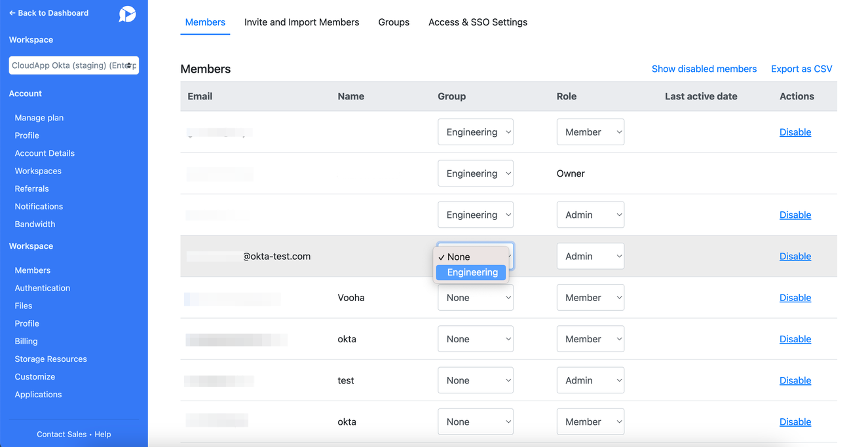Open Group dropdown in the Owner row
The height and width of the screenshot is (447, 868).
pos(476,173)
